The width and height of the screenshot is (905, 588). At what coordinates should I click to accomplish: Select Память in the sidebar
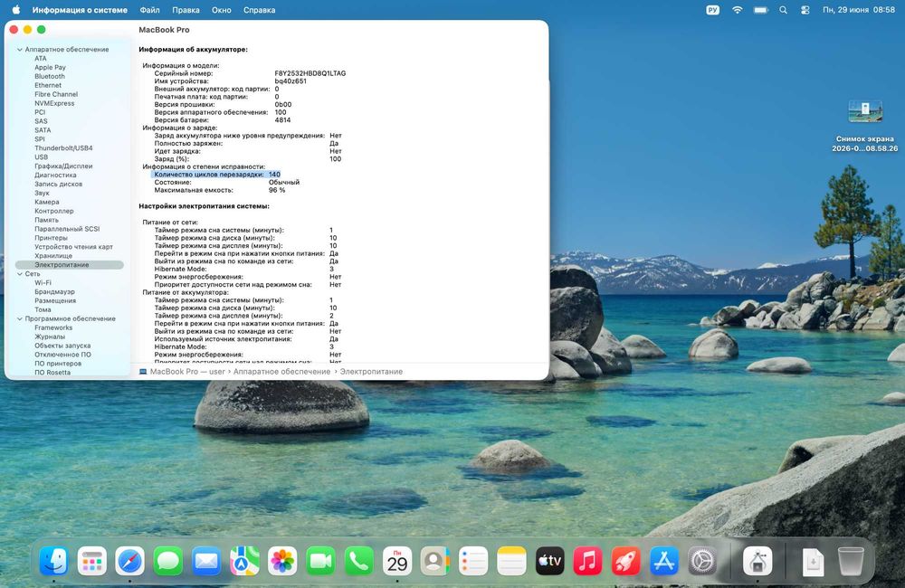click(46, 220)
